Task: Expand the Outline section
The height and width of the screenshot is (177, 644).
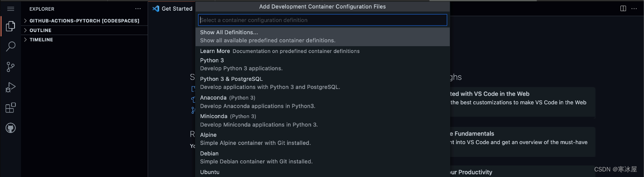Action: (40, 30)
